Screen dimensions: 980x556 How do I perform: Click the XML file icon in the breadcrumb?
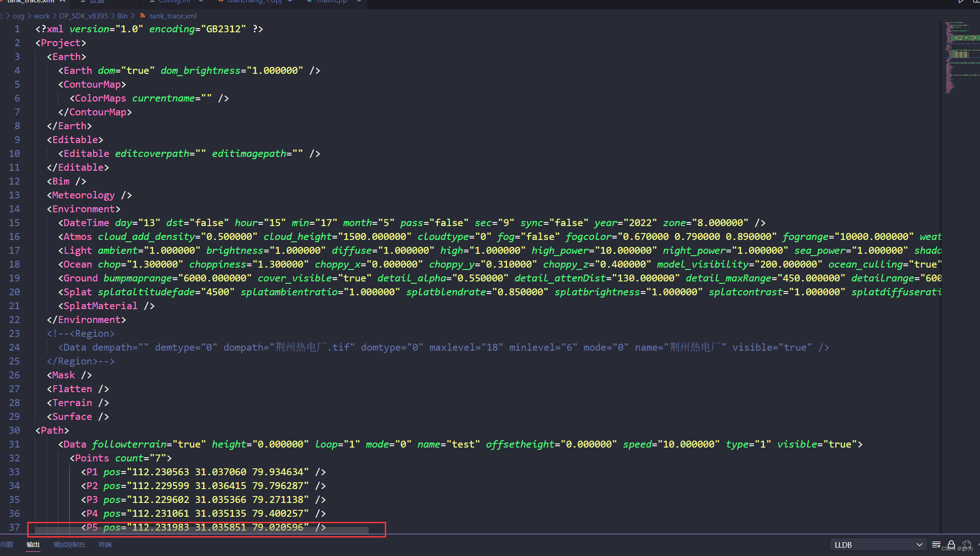(143, 16)
